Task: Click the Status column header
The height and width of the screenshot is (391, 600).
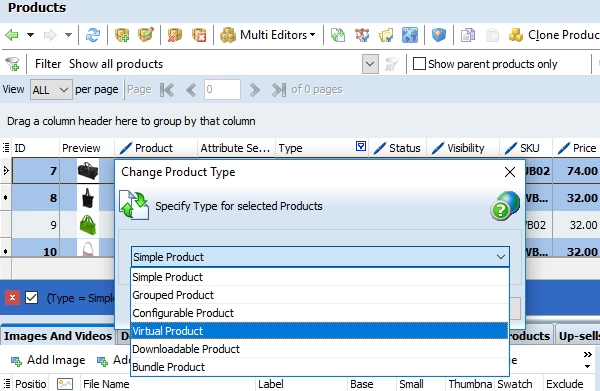Action: tap(398, 148)
